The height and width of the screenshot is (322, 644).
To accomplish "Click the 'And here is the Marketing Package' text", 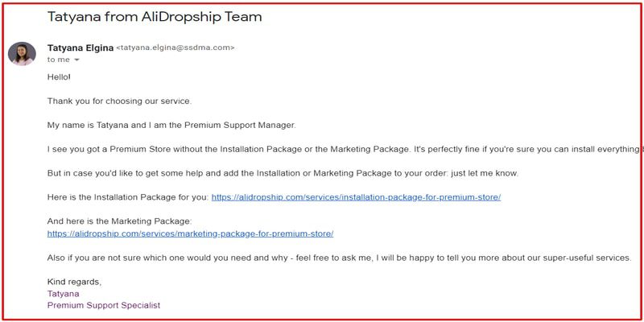I will coord(119,221).
